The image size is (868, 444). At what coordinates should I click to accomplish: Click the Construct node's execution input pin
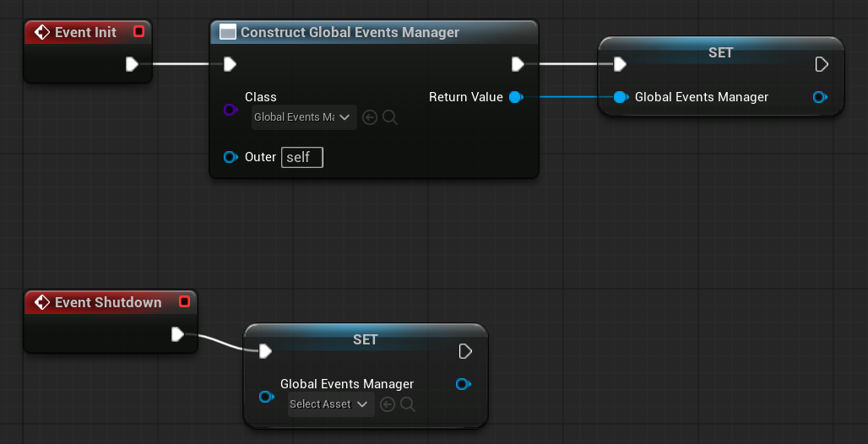(230, 64)
